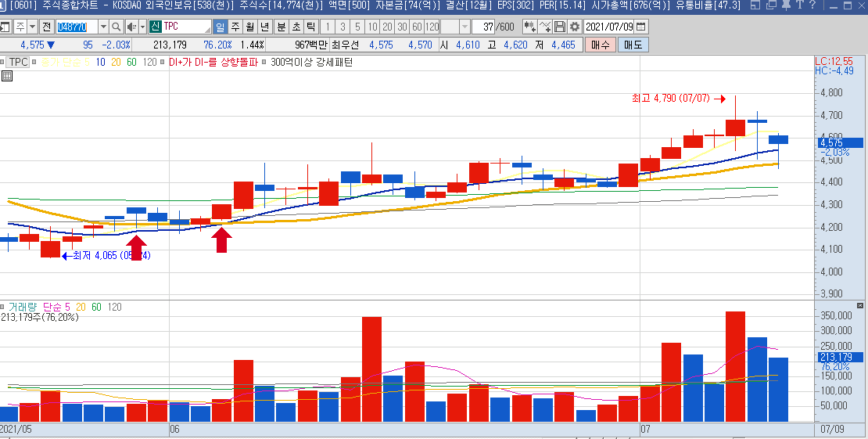868x439 pixels.
Task: Switch chart to 분 minute period
Action: pyautogui.click(x=282, y=27)
